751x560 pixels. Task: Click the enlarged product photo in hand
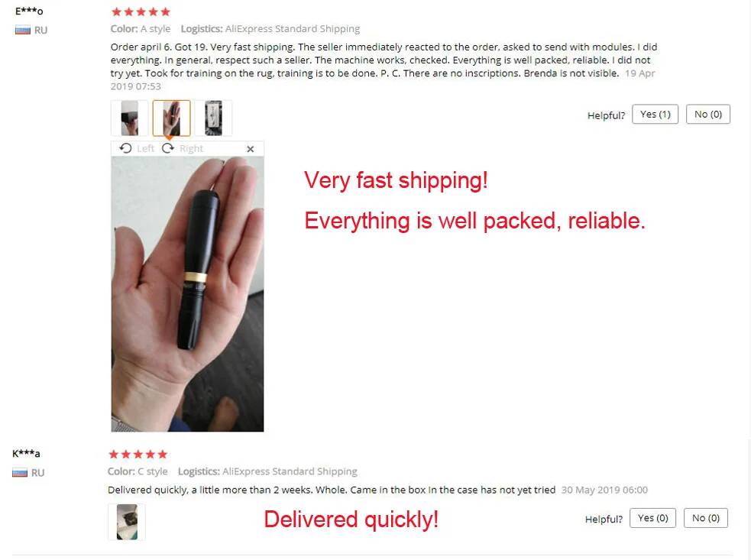click(187, 294)
